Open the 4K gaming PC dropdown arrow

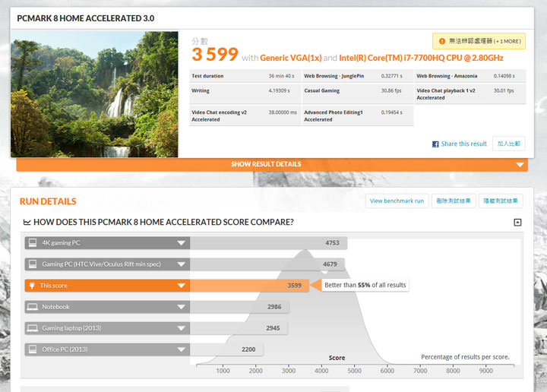(x=181, y=243)
